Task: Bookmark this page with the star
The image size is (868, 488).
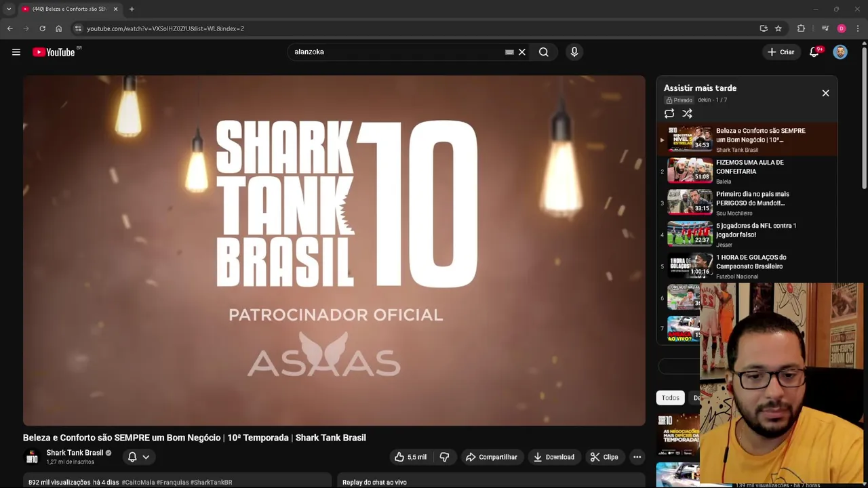Action: point(778,28)
